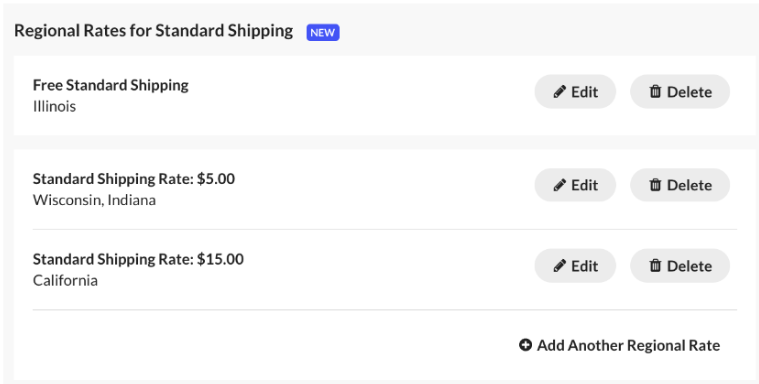Delete the Wisconsin, Indiana shipping rate
Screen dimensions: 759x384
[680, 185]
